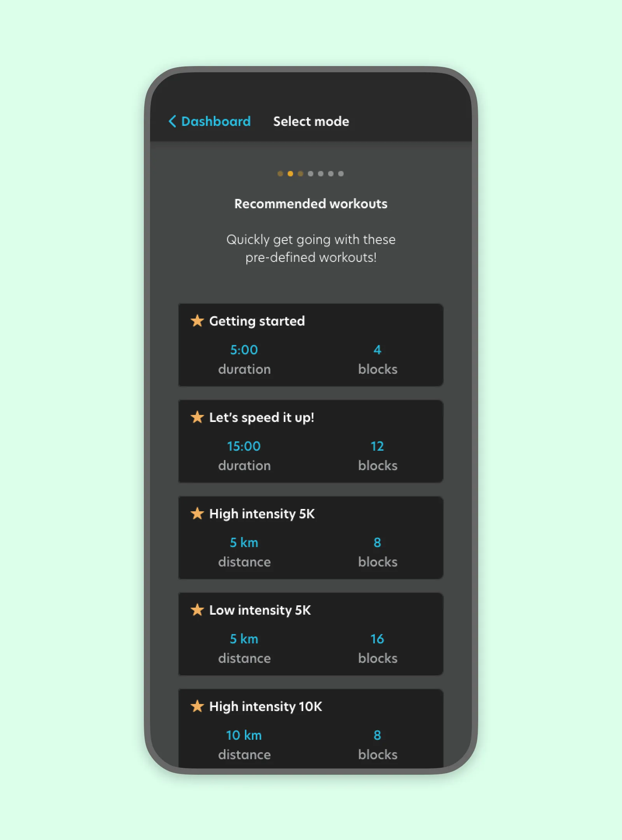The image size is (622, 840).
Task: Click the 5:00 duration value
Action: (x=244, y=350)
